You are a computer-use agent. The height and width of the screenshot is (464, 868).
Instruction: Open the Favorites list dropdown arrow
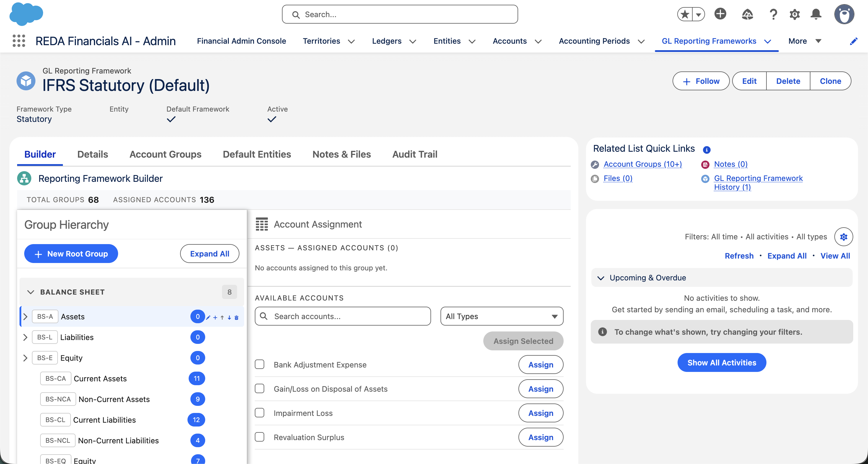click(x=699, y=14)
